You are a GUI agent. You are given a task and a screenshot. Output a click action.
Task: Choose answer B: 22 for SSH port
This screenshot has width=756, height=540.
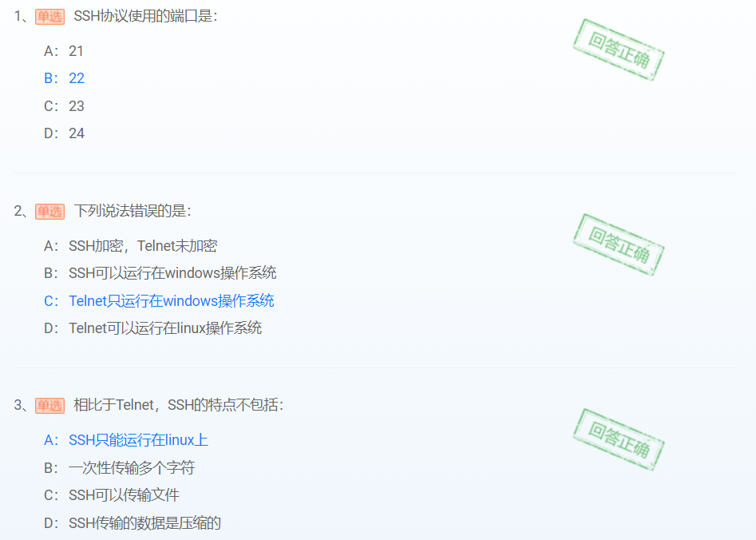pos(64,78)
